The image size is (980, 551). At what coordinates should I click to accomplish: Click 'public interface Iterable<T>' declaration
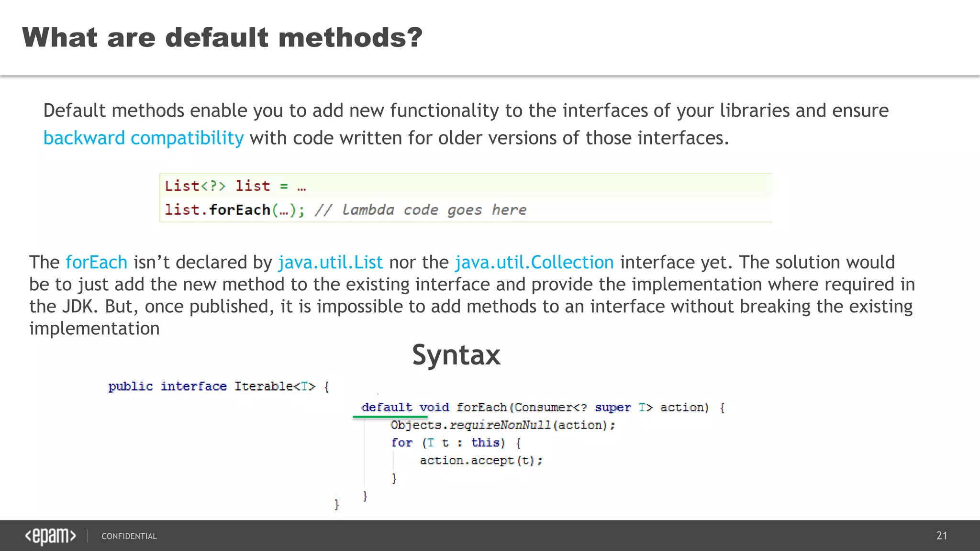coord(212,386)
